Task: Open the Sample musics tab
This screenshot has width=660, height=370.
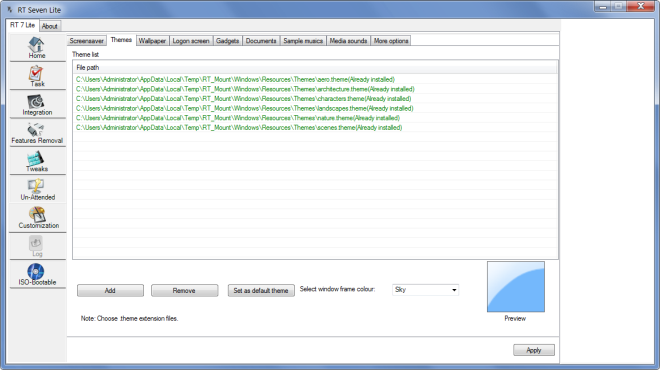Action: click(x=303, y=41)
